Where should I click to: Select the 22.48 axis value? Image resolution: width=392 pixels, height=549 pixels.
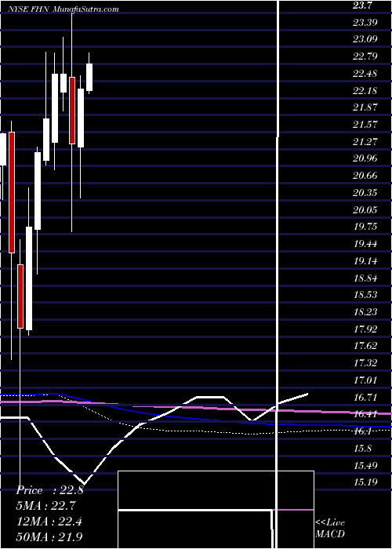click(365, 74)
